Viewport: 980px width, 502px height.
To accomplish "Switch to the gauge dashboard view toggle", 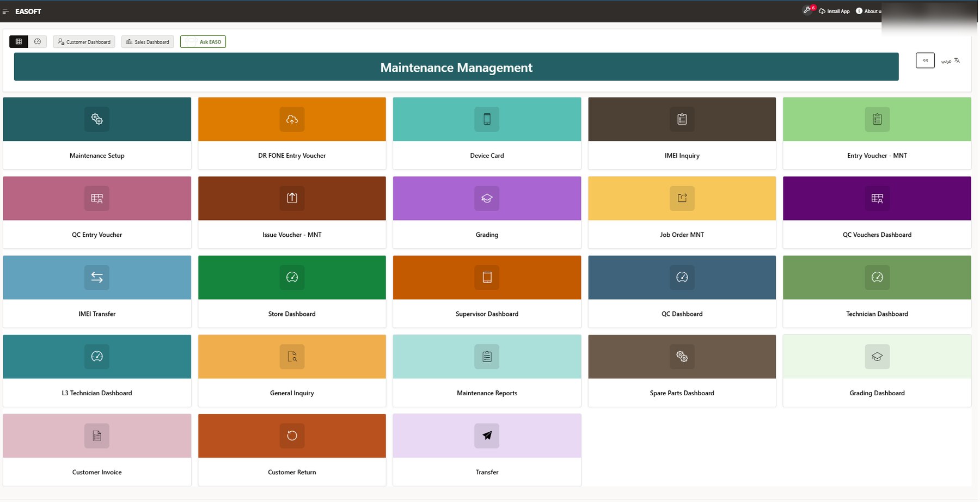I will click(x=38, y=41).
